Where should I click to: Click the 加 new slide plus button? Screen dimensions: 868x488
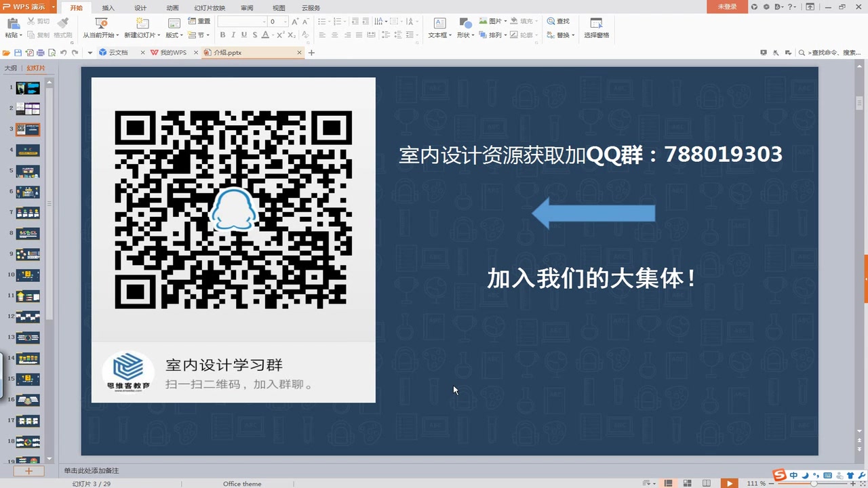[x=28, y=470]
